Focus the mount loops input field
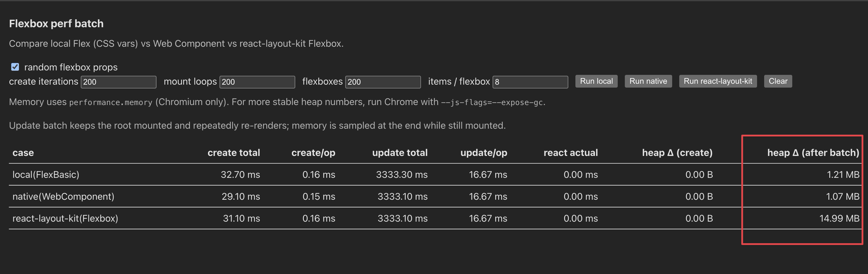The width and height of the screenshot is (868, 274). click(x=257, y=82)
